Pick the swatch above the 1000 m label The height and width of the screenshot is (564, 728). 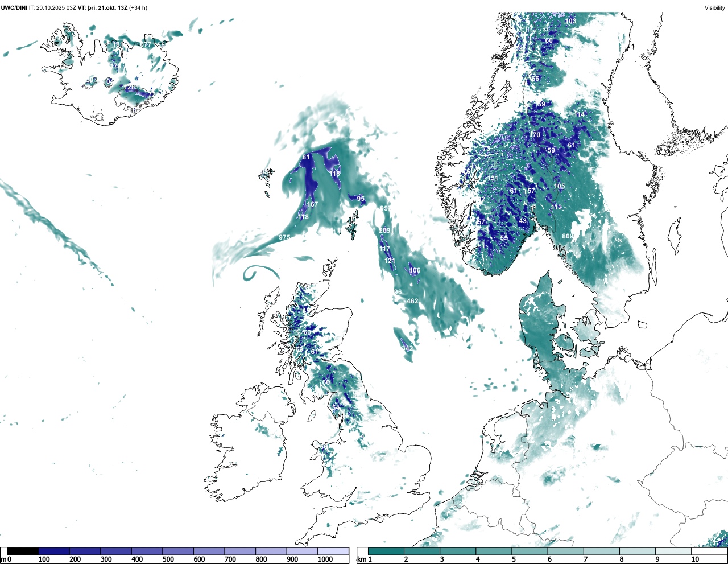click(333, 551)
